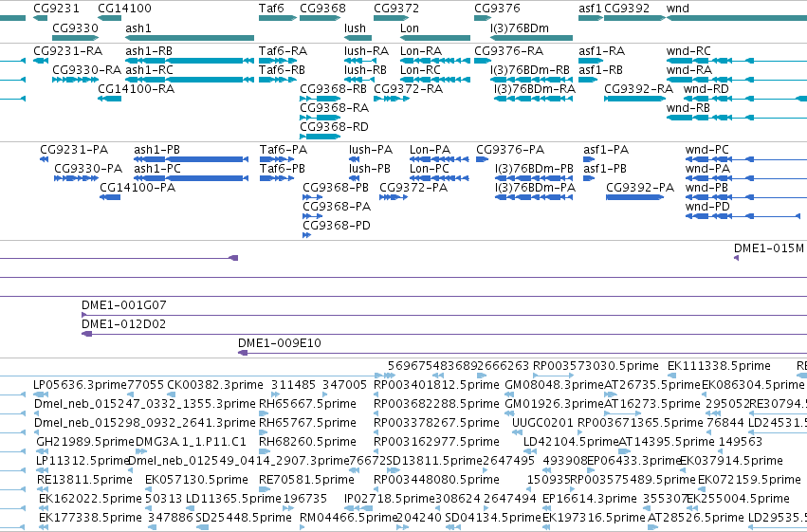Select EST RE13811.5prime label

(85, 480)
